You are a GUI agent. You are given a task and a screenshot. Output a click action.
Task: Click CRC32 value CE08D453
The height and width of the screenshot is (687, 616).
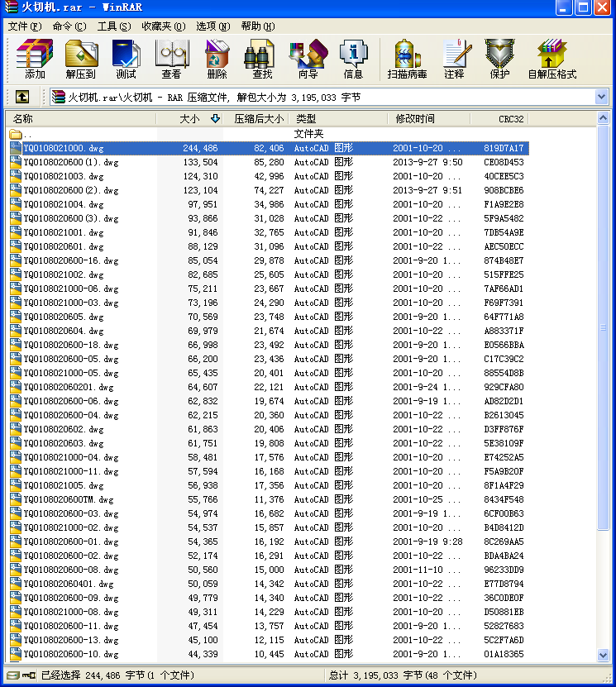[504, 162]
